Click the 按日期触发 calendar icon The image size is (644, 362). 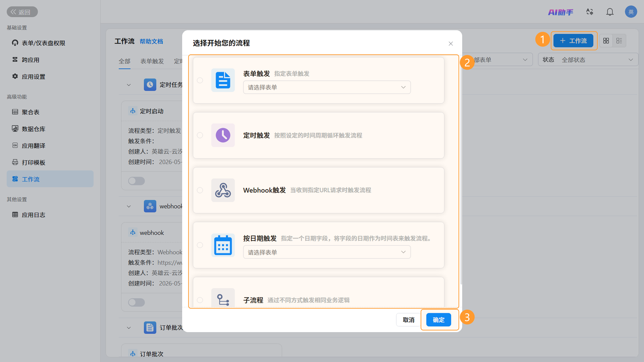pyautogui.click(x=223, y=245)
